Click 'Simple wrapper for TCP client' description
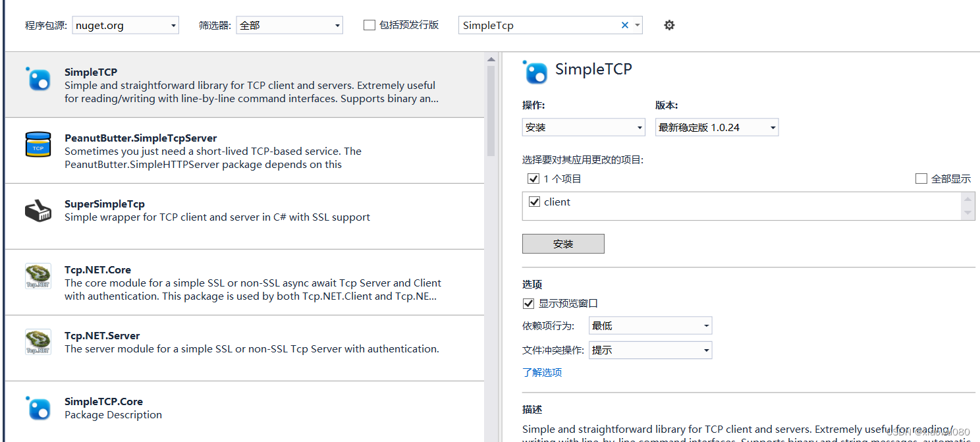Image resolution: width=980 pixels, height=442 pixels. (x=217, y=217)
